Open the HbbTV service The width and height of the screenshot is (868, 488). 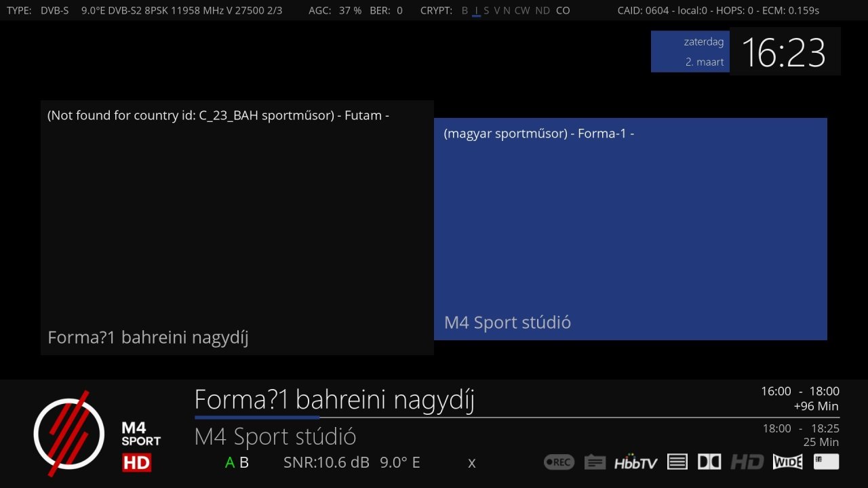637,462
